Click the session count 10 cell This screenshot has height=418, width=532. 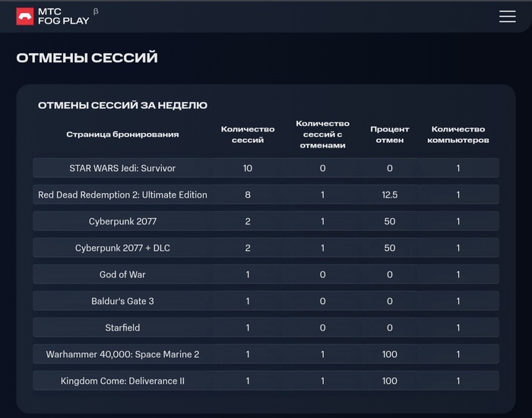(x=248, y=168)
